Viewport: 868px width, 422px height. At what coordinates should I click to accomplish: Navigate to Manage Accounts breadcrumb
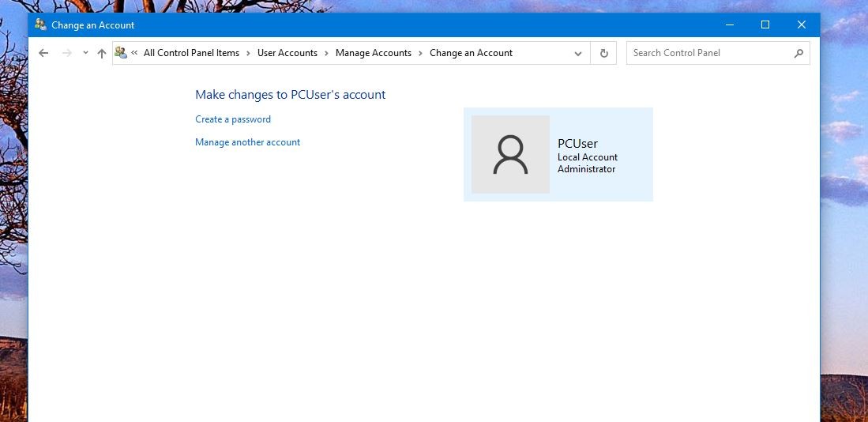click(374, 53)
